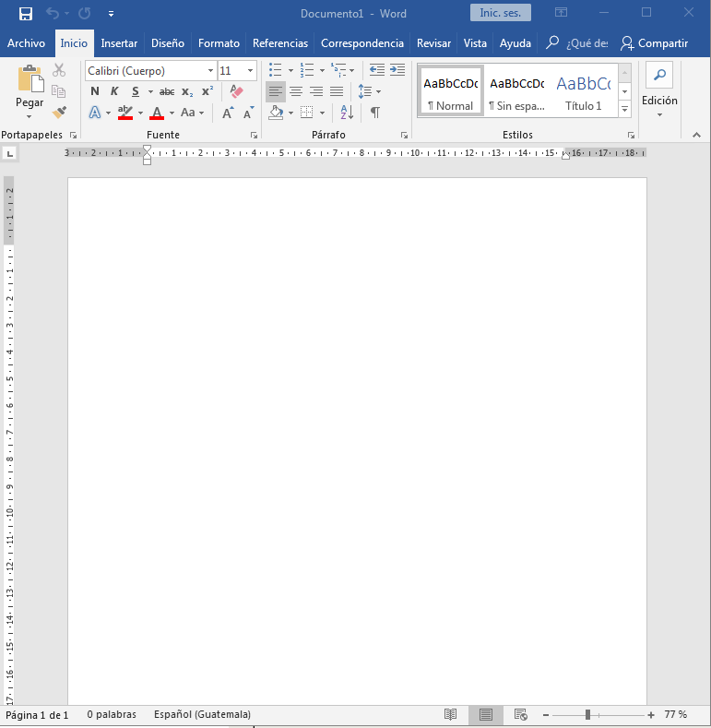Select the Título 1 style
The image size is (711, 728).
[x=584, y=90]
